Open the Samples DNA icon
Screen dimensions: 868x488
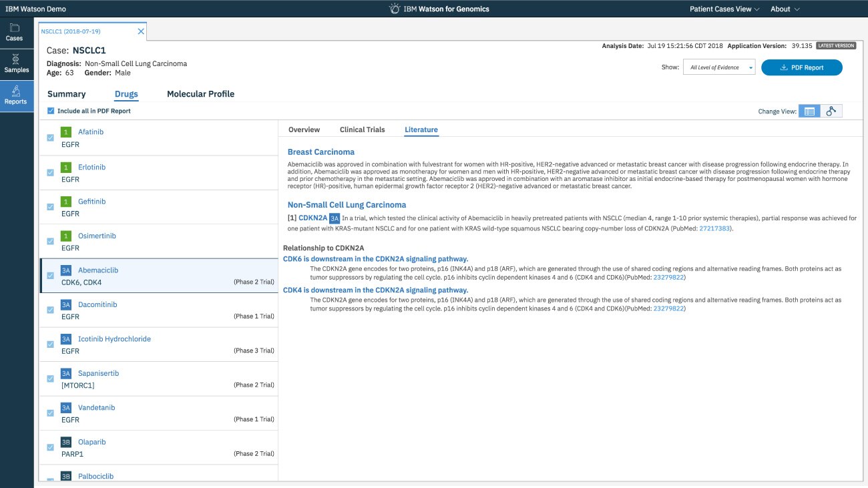pyautogui.click(x=16, y=60)
